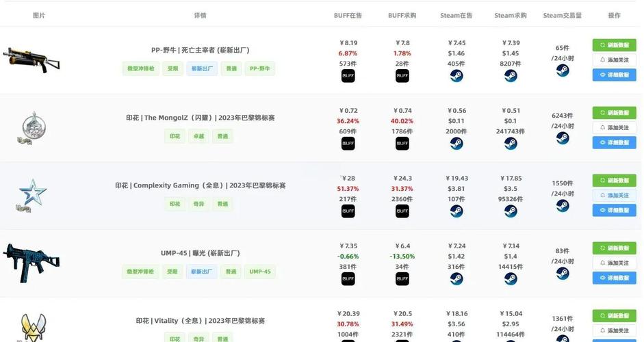
Task: Click Steam求购 icon in The MongolZ row
Action: [x=511, y=144]
